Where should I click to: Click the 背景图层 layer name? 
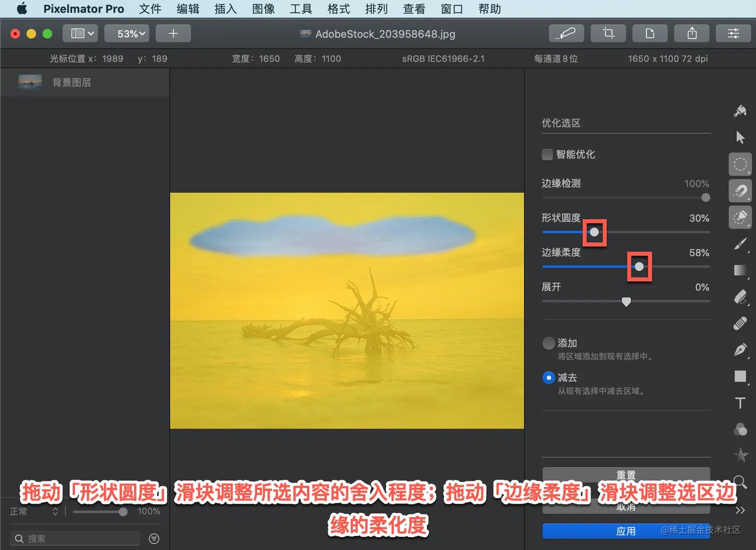pos(72,83)
